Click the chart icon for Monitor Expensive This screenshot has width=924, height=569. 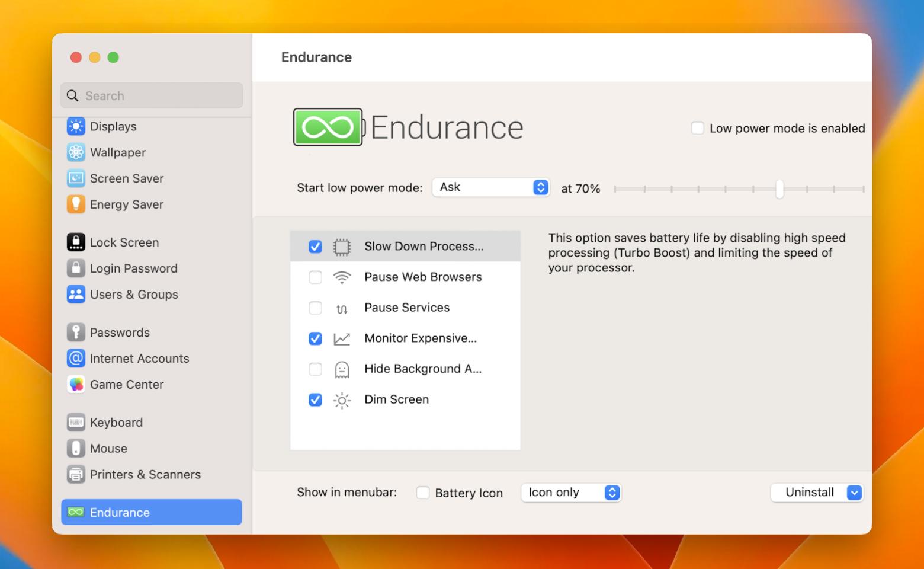[x=342, y=338]
